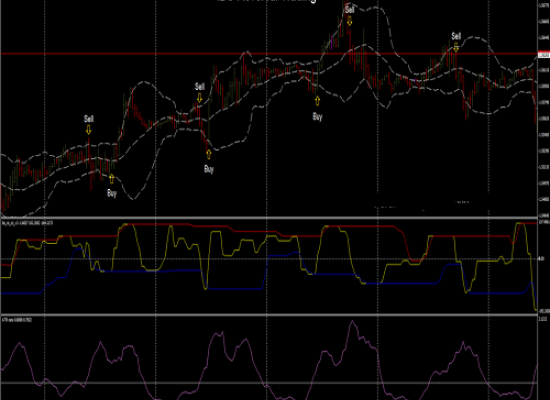Click separator between oscillator and ATR pane
The height and width of the screenshot is (400, 550).
pyautogui.click(x=269, y=315)
